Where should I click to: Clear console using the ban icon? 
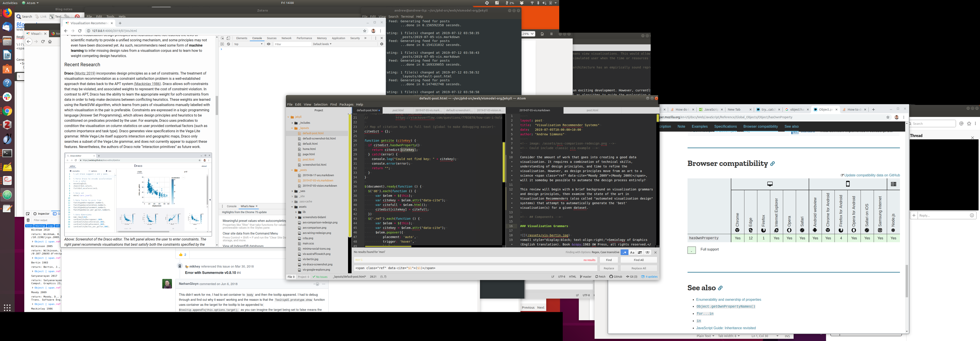(x=228, y=44)
